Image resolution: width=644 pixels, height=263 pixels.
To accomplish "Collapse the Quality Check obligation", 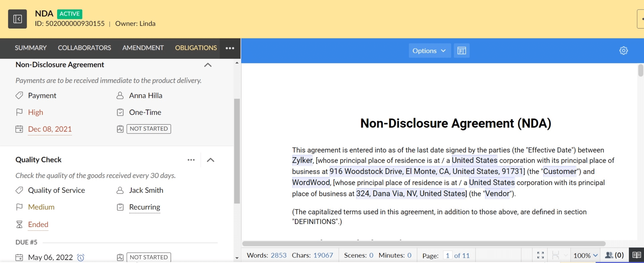I will click(211, 160).
